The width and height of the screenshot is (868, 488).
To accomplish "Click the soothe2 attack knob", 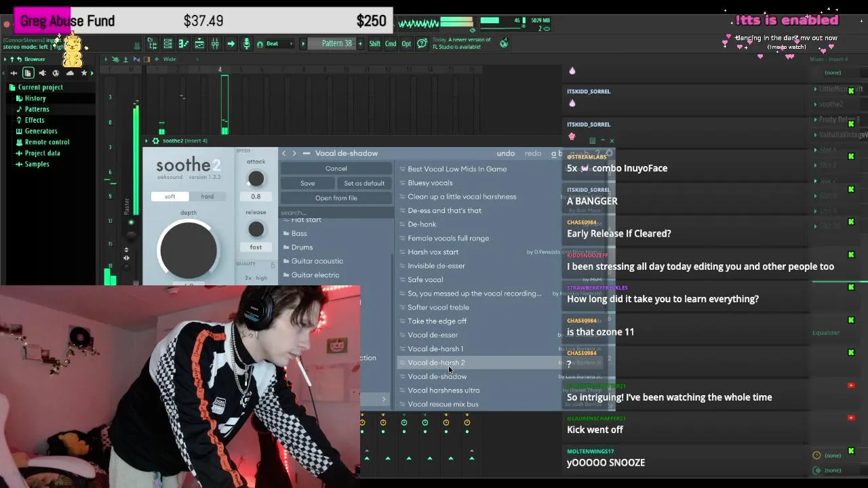I will tap(256, 179).
